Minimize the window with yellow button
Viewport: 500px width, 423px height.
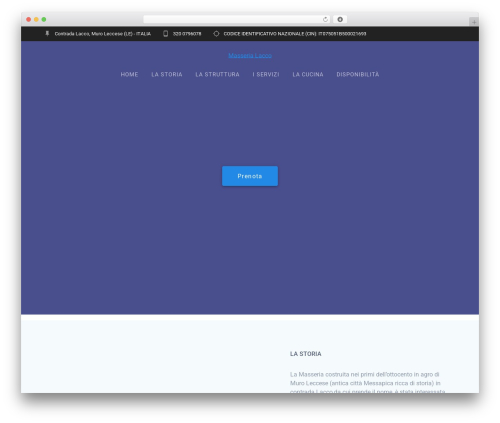pyautogui.click(x=36, y=19)
